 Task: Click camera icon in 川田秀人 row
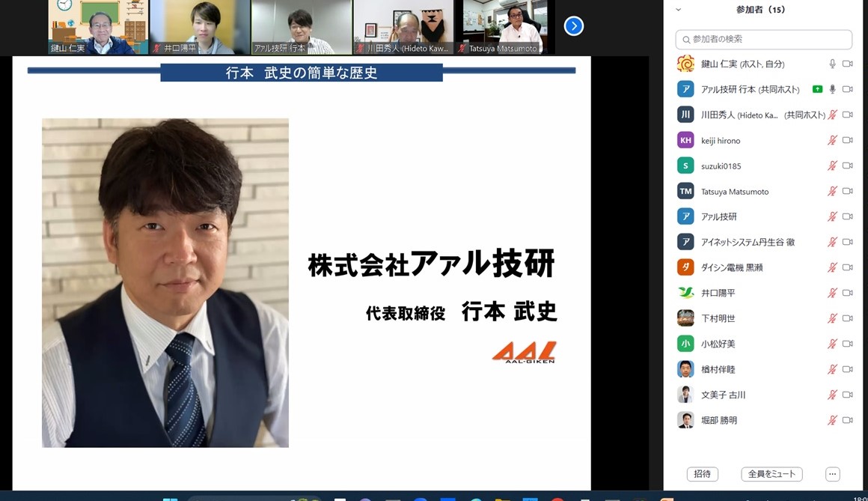point(847,115)
